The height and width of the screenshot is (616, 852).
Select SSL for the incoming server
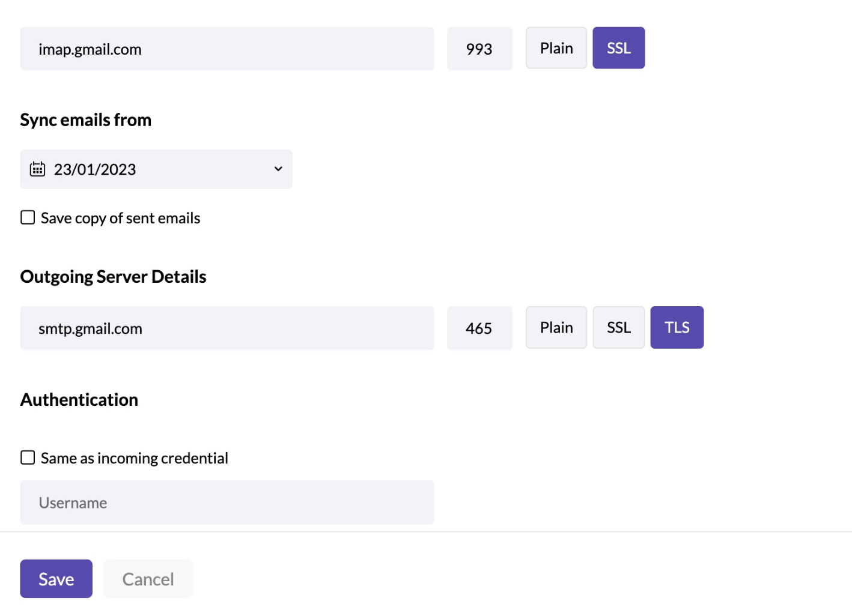(x=618, y=48)
